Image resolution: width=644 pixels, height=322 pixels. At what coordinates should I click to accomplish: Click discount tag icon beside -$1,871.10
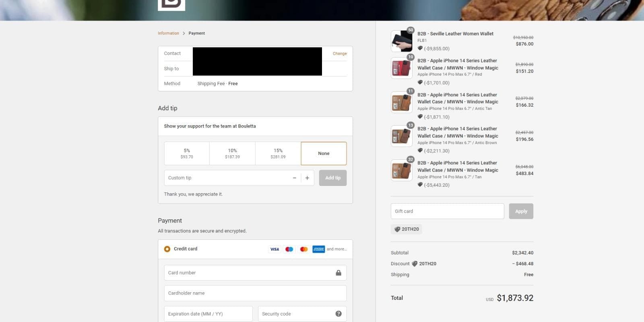click(420, 117)
